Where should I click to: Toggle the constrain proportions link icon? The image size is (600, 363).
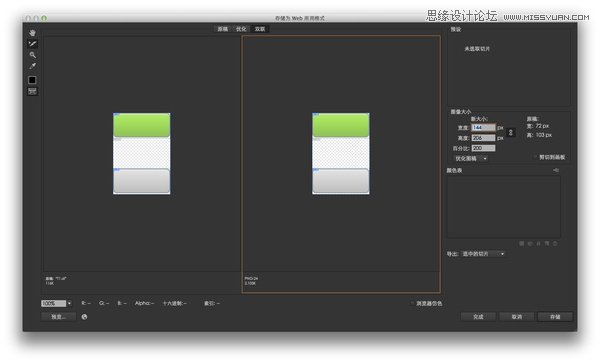tap(510, 133)
